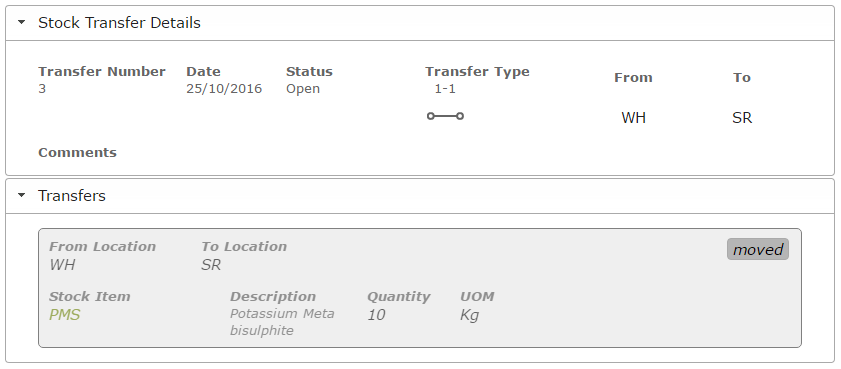Click the Transfer Number value 3
The image size is (841, 369).
point(42,89)
